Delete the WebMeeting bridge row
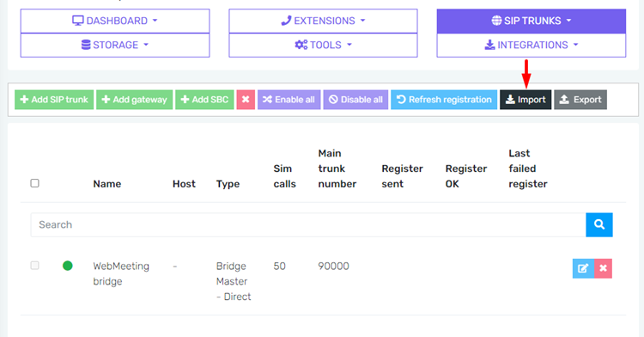 click(603, 268)
